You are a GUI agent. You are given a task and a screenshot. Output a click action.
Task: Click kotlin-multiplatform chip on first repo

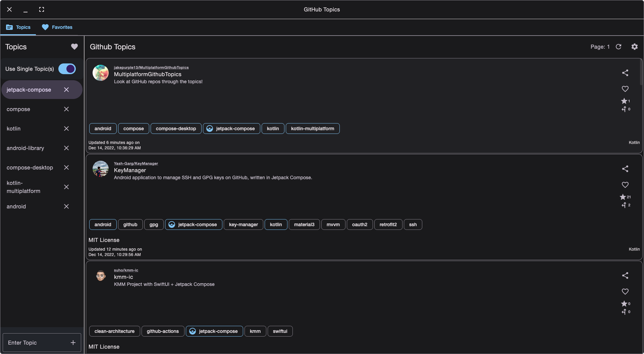click(313, 129)
